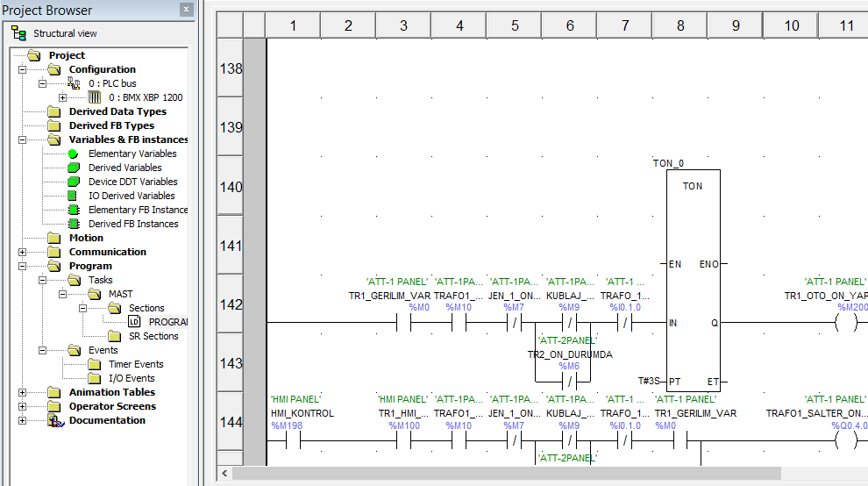The image size is (868, 486).
Task: Collapse the Program node
Action: pos(22,266)
